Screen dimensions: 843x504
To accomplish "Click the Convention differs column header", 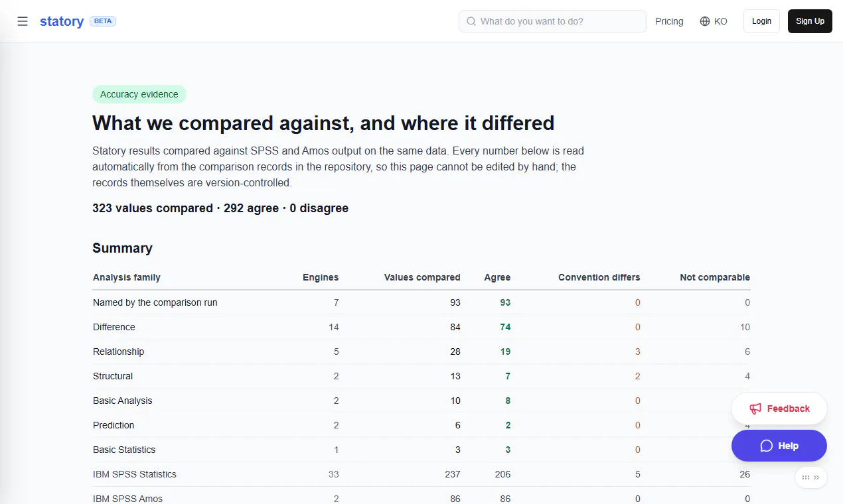I will pos(599,277).
